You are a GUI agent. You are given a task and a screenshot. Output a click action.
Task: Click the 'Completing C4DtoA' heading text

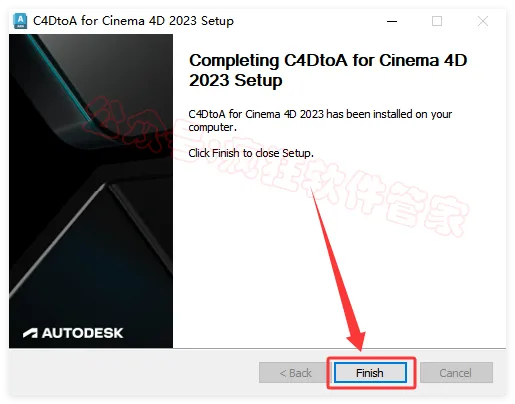[328, 70]
